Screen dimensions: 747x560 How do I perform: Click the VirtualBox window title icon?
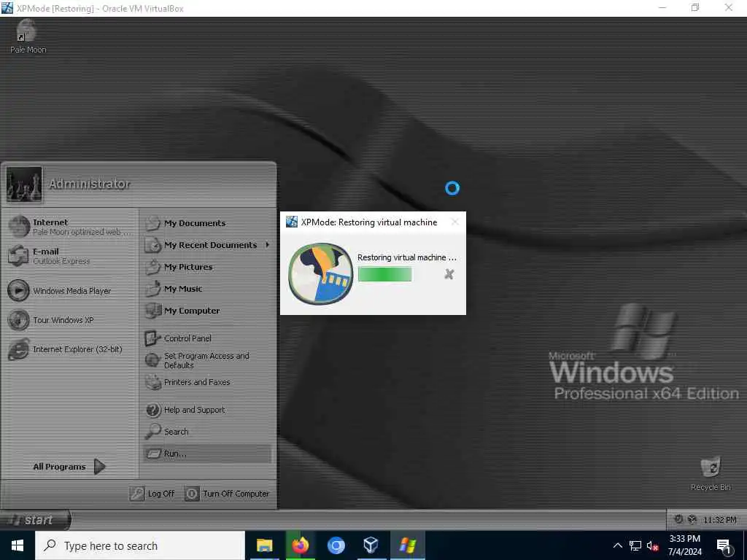click(7, 7)
